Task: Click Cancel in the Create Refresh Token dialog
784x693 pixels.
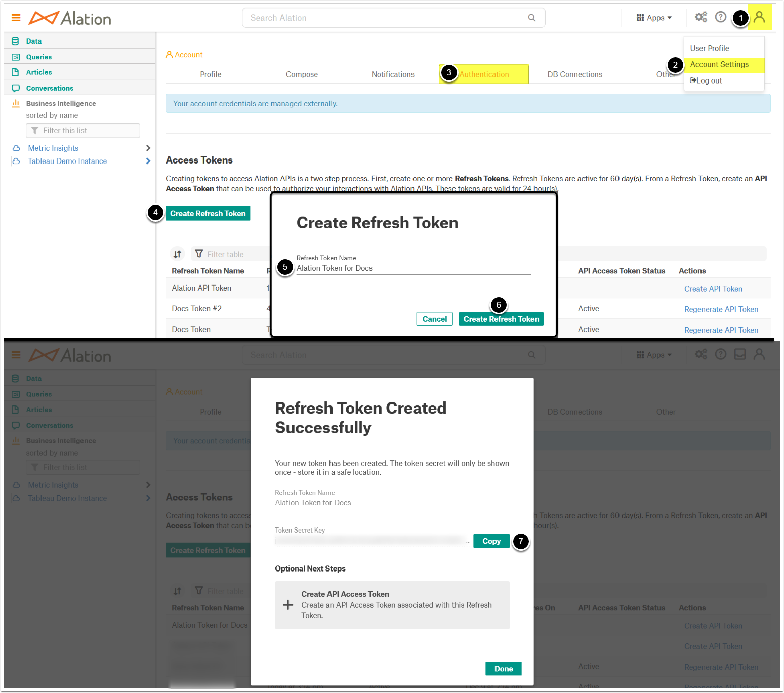Action: tap(435, 319)
